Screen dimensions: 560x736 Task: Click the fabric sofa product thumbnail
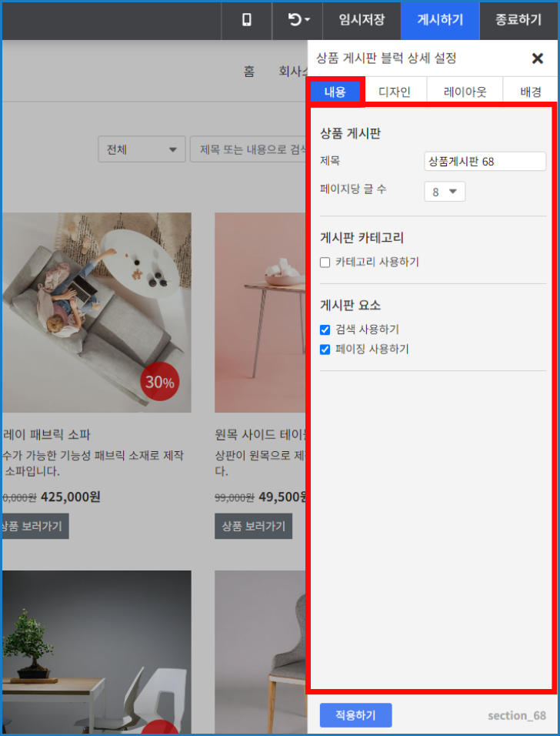(x=96, y=312)
